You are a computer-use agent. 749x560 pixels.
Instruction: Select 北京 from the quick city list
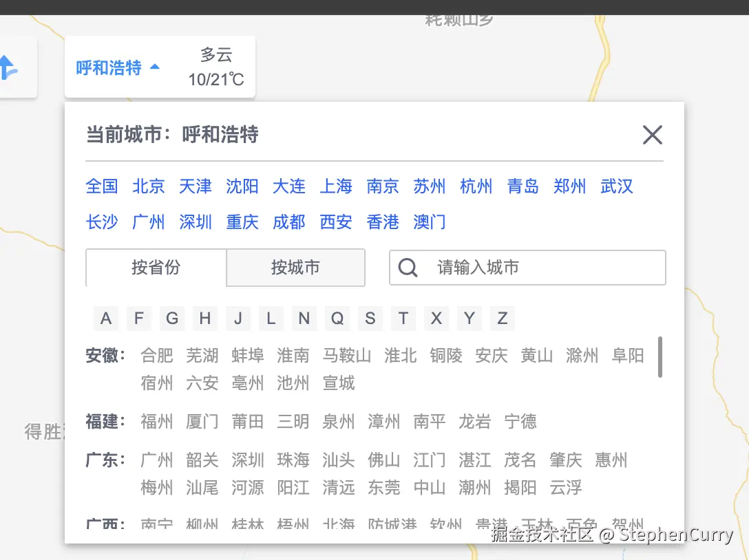[149, 186]
